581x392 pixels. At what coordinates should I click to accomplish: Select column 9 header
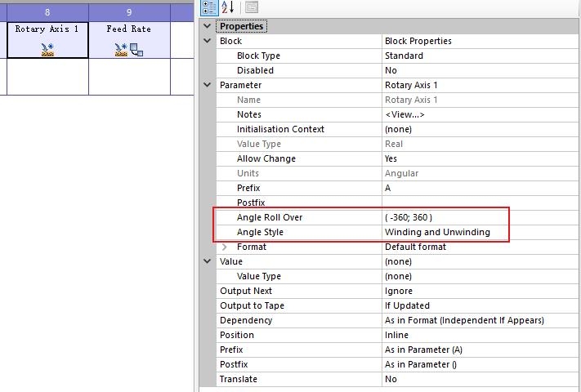pos(129,12)
